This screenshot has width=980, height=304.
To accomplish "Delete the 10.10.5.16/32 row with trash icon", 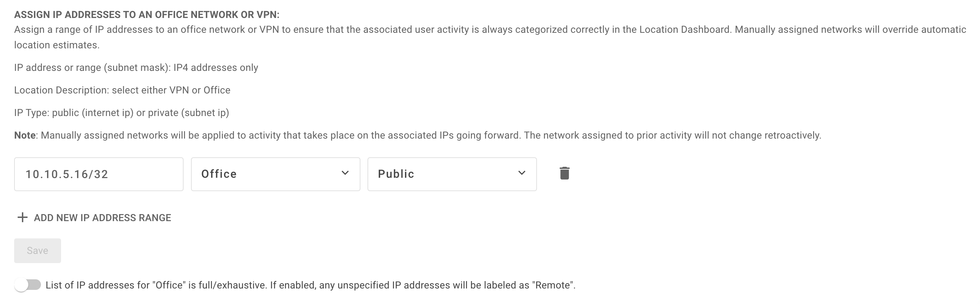I will pos(564,173).
